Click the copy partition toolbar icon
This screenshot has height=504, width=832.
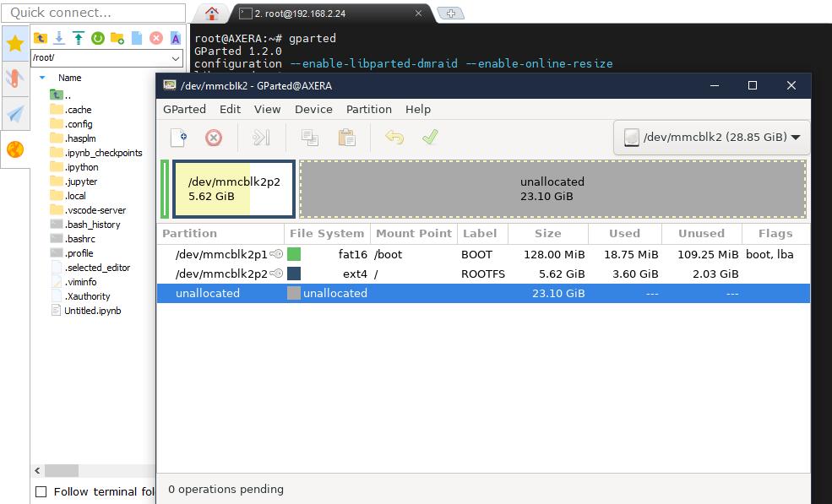[310, 138]
